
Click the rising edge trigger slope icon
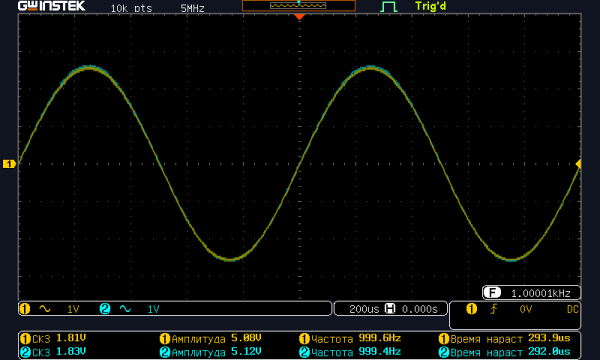[494, 309]
